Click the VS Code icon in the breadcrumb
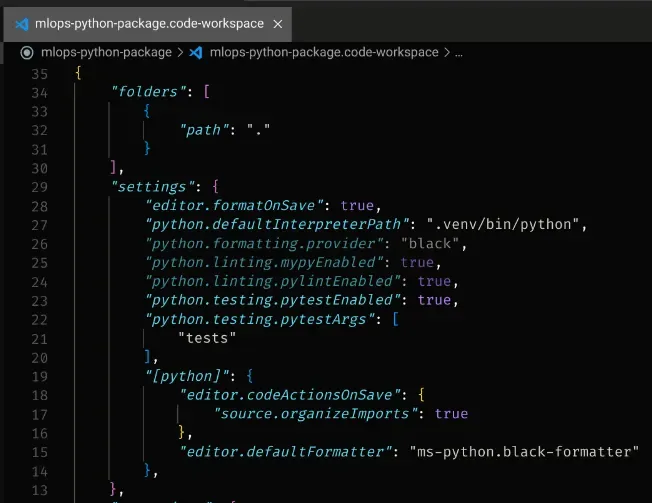652x503 pixels. pos(196,53)
